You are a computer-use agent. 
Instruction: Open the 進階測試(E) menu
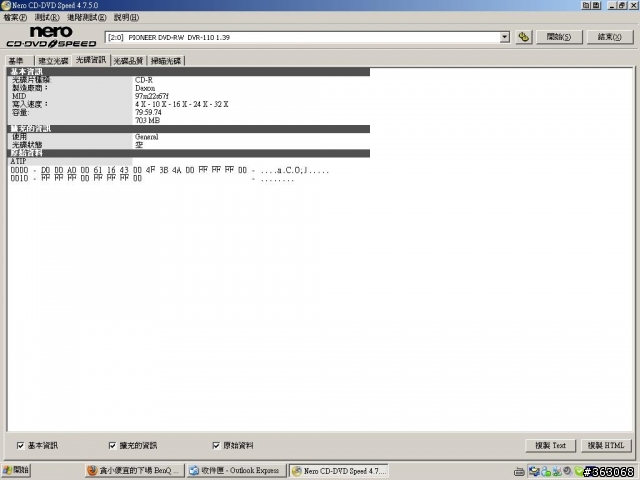(x=87, y=18)
